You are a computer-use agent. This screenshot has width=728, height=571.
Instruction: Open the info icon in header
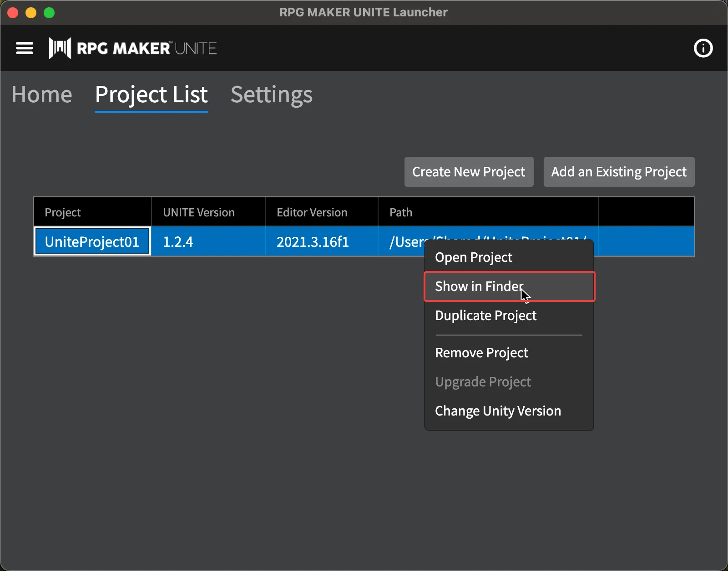[x=703, y=48]
